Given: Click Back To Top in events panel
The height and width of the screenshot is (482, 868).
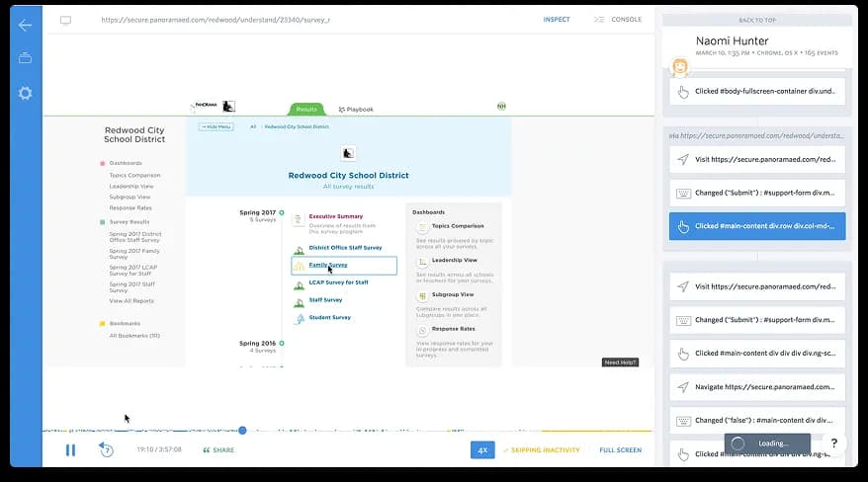Looking at the screenshot, I should coord(758,20).
